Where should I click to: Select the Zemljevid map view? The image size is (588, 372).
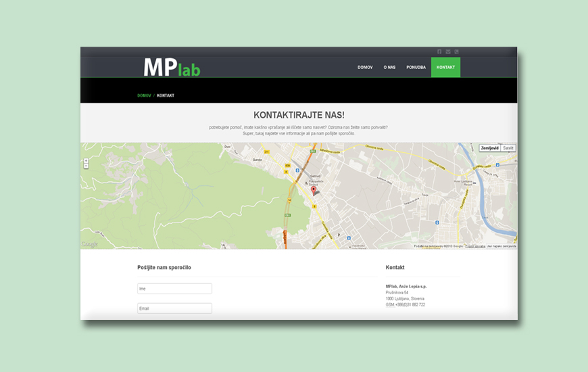(490, 148)
